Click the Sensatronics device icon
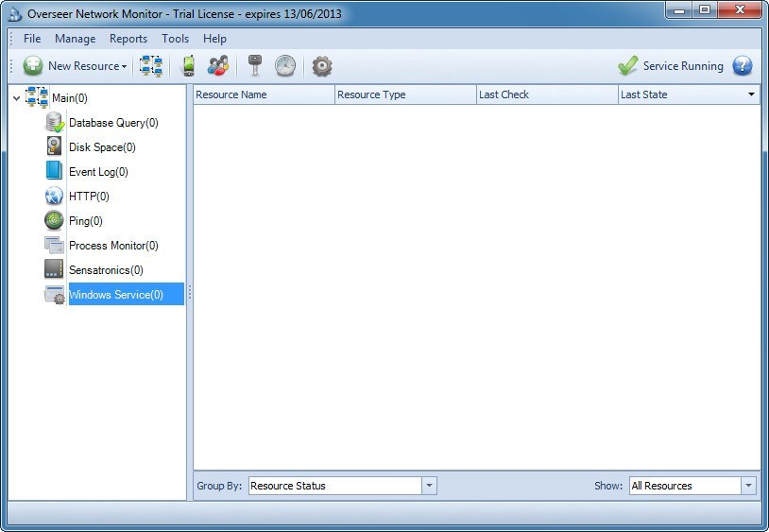The height and width of the screenshot is (532, 769). pyautogui.click(x=54, y=269)
